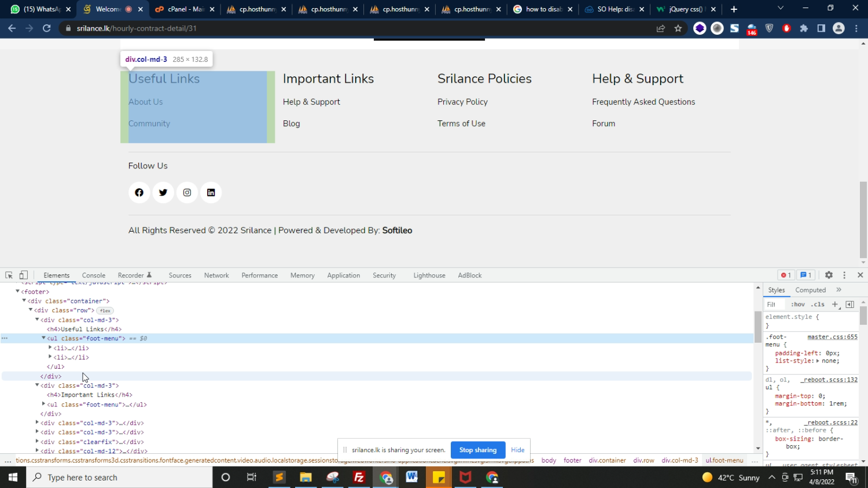Viewport: 868px width, 488px height.
Task: Click the Facebook icon under Follow Us
Action: [x=139, y=193]
